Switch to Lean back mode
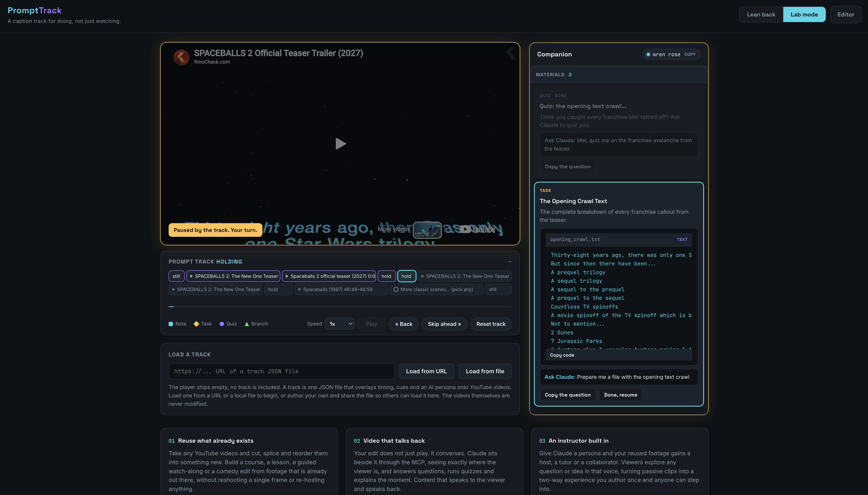 [761, 14]
